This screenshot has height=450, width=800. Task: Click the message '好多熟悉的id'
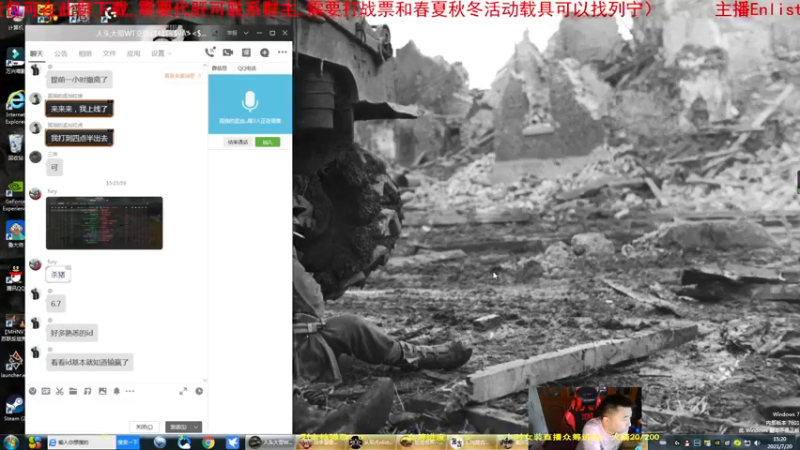[x=72, y=333]
